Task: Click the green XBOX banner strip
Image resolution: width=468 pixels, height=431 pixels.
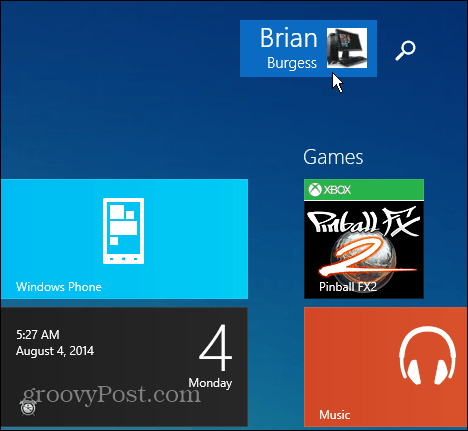Action: (364, 190)
